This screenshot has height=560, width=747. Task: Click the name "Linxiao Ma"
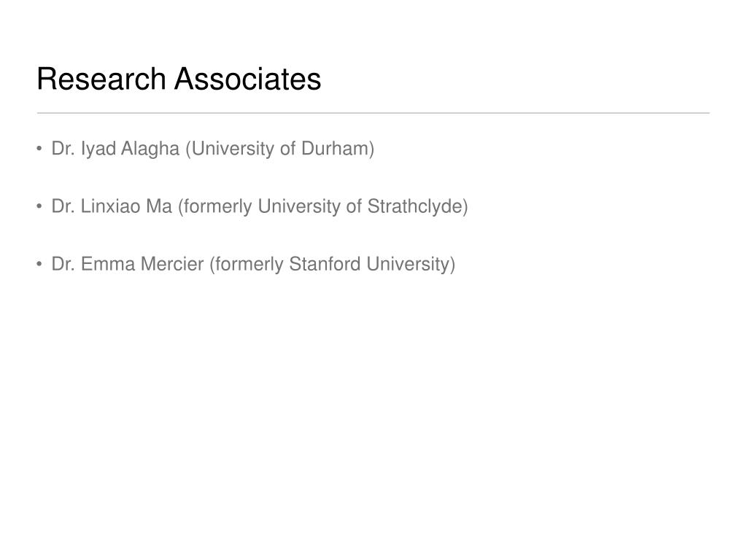126,206
